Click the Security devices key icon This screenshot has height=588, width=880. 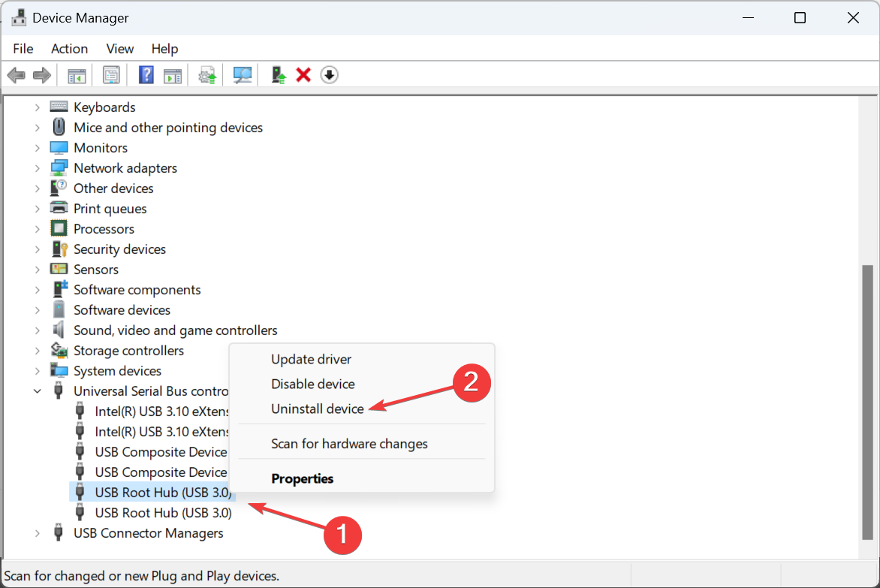point(59,249)
